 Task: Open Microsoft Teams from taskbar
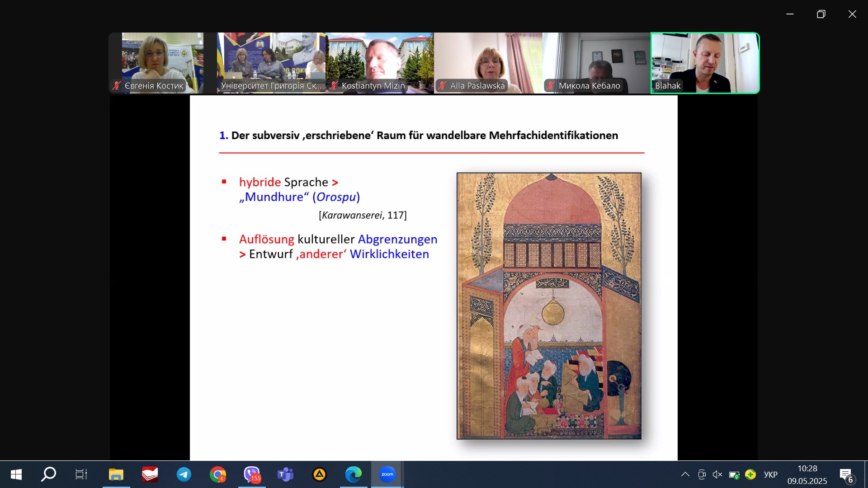point(286,474)
